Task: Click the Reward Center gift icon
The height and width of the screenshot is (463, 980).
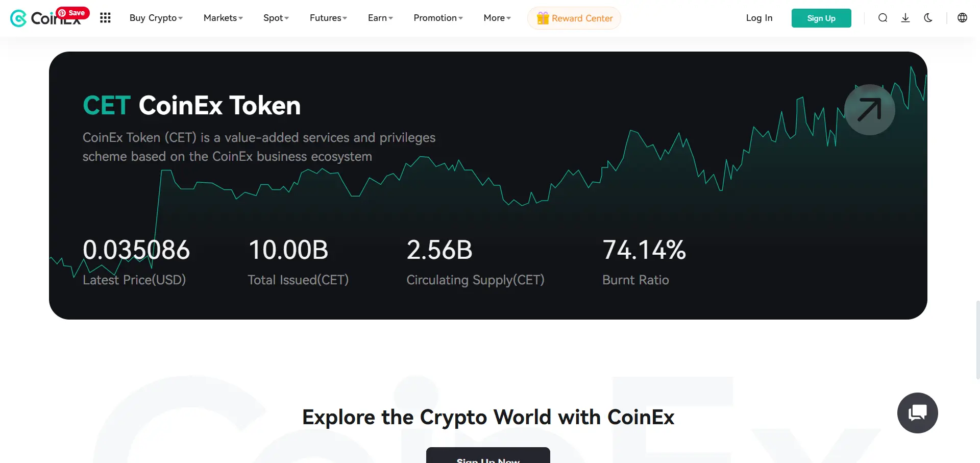Action: click(543, 18)
